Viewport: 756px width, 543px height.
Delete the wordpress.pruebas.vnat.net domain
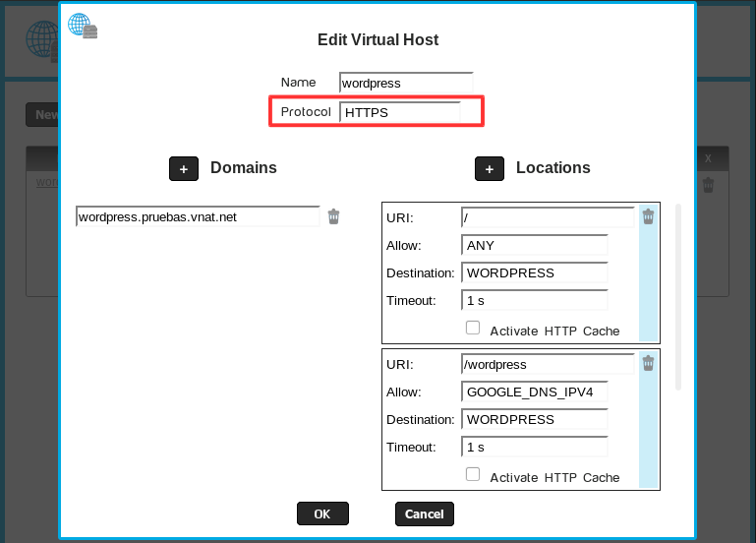click(x=333, y=216)
